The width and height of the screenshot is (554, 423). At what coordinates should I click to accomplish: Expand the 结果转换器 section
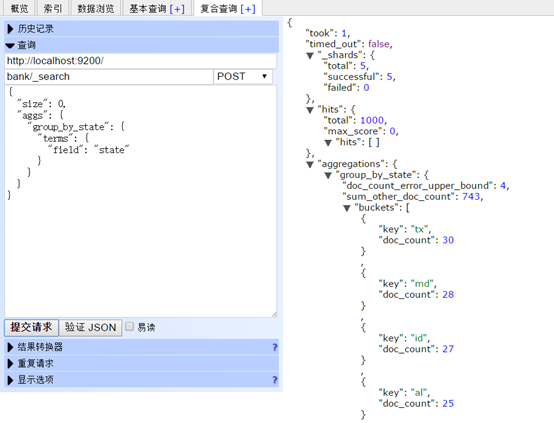click(x=141, y=347)
